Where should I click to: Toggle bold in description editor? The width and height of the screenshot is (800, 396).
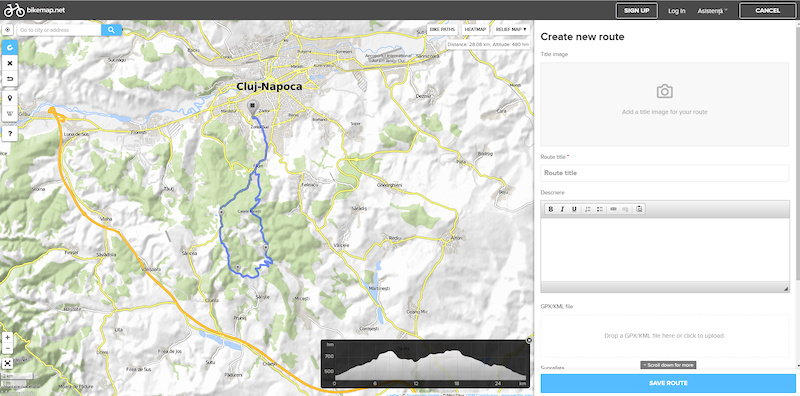click(551, 209)
